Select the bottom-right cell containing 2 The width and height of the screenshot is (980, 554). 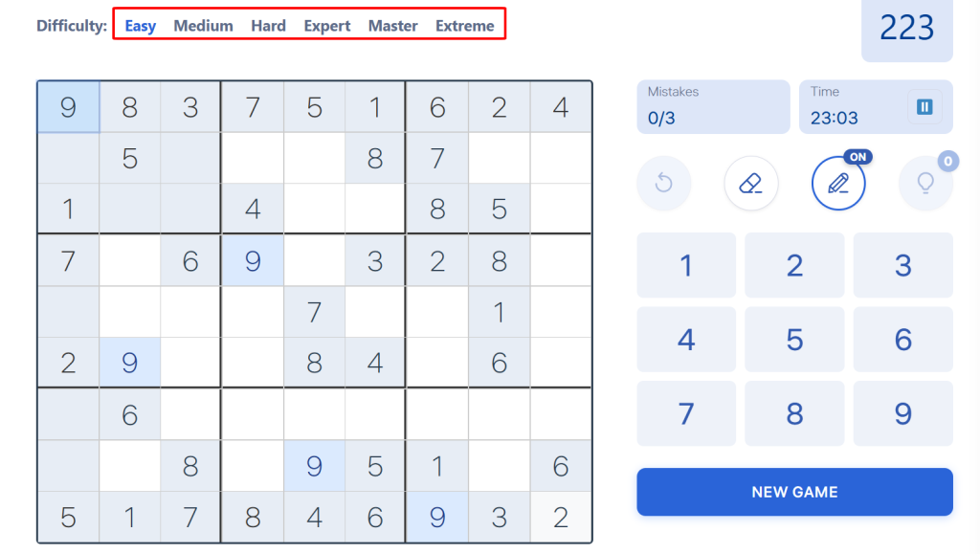pyautogui.click(x=561, y=518)
